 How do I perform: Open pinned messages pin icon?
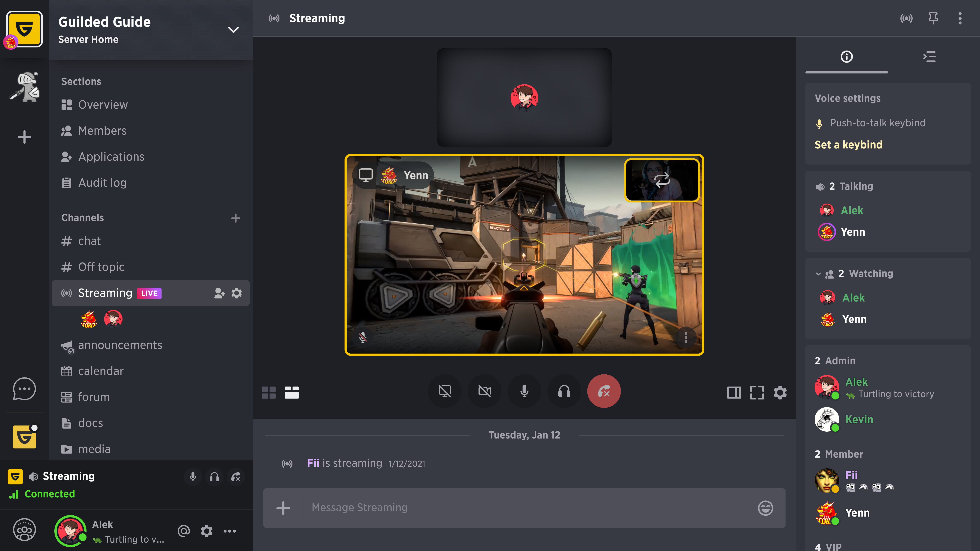point(933,18)
